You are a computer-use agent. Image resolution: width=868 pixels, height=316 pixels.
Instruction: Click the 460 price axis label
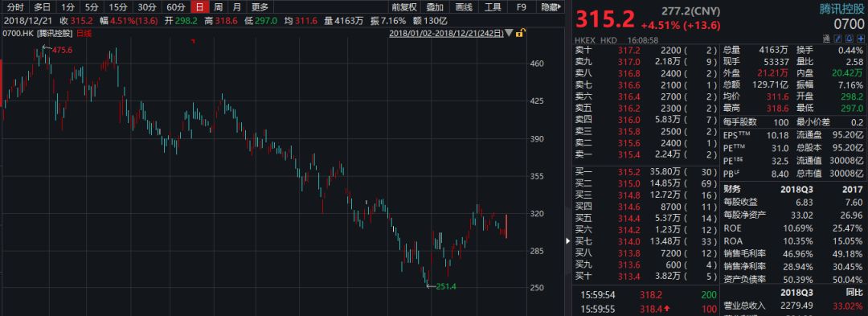(x=538, y=64)
